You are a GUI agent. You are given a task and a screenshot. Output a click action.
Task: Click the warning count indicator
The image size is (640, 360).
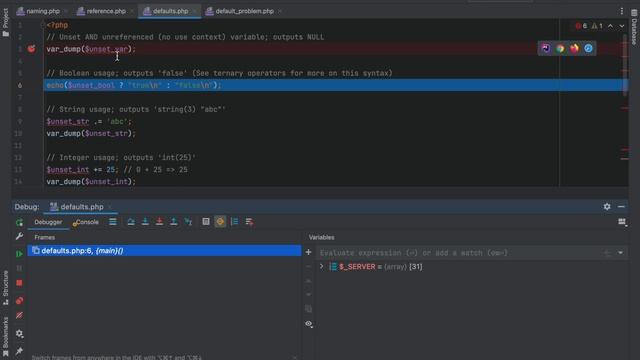tap(597, 26)
